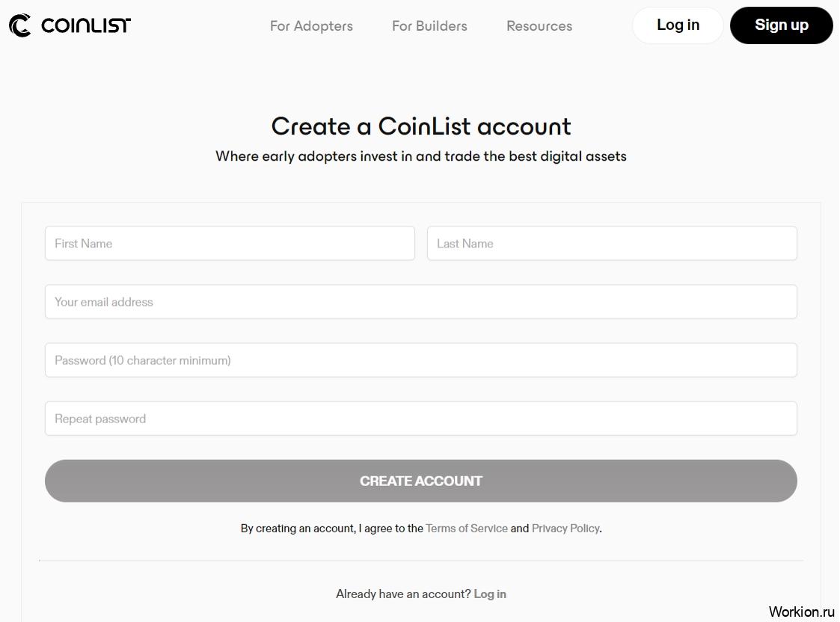Open the Resources menu
Image resolution: width=840 pixels, height=622 pixels.
tap(539, 25)
